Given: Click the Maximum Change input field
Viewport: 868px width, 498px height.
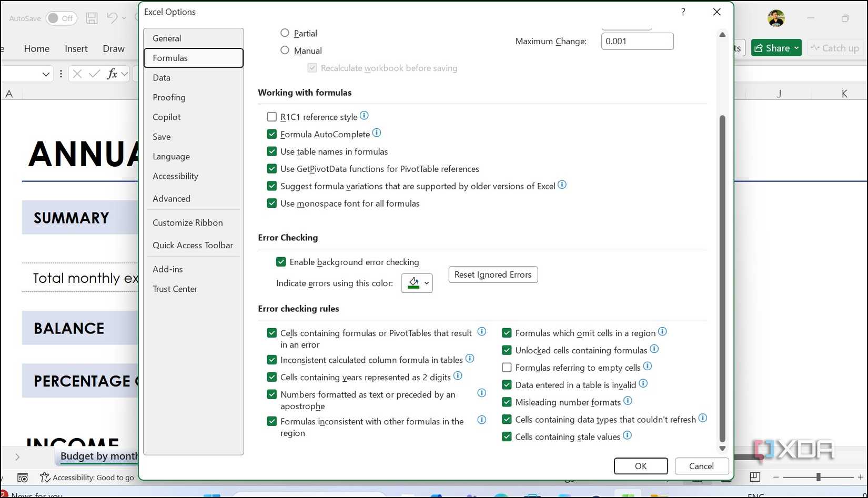Looking at the screenshot, I should pos(637,41).
